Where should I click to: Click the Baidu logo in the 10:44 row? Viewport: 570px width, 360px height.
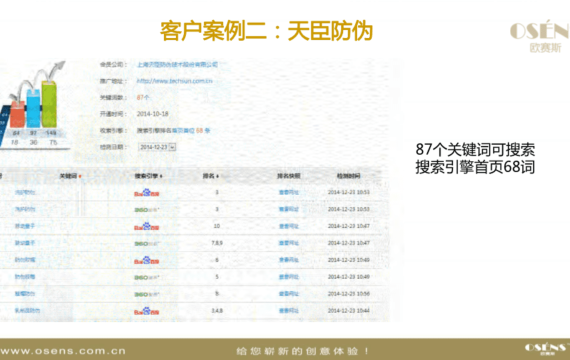(146, 311)
